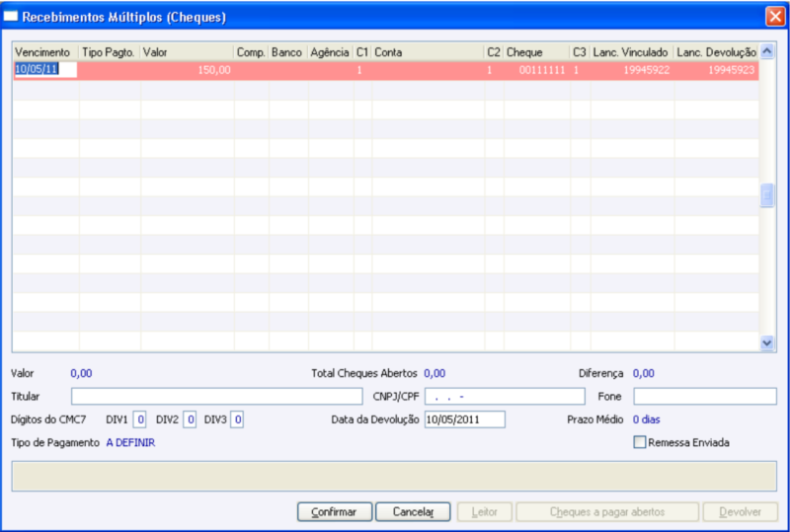
Task: Click the scroll up arrow of the grid
Action: pyautogui.click(x=767, y=51)
